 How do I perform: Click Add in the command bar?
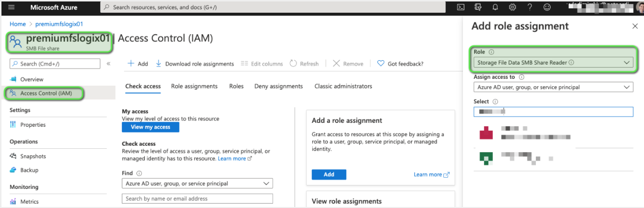138,64
